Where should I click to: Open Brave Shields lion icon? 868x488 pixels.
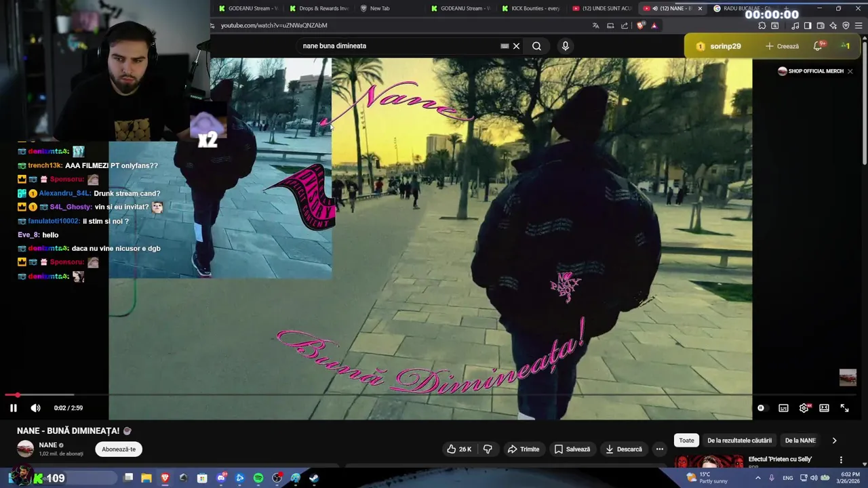[x=641, y=26]
